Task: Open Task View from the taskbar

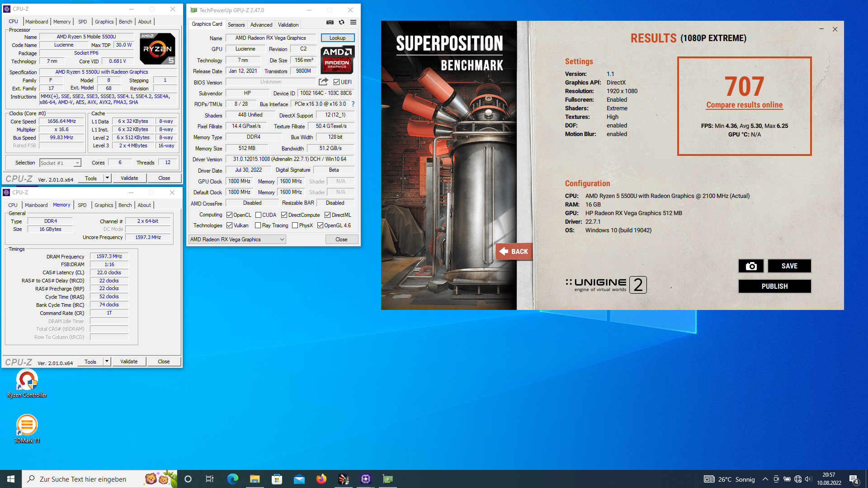Action: 210,479
